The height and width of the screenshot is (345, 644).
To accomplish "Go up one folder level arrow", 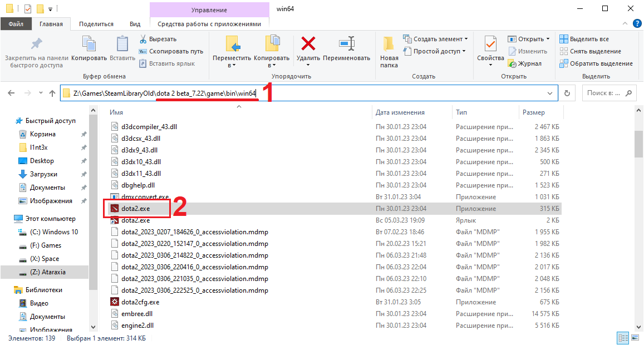I will click(52, 93).
